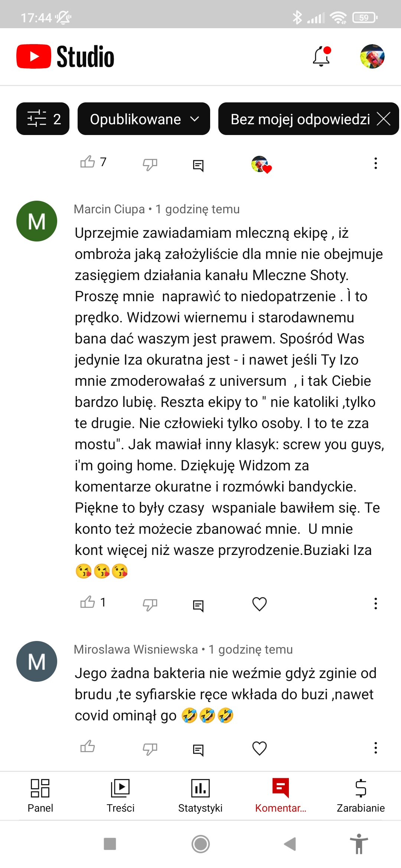The width and height of the screenshot is (401, 868).
Task: Dislike Miroslawa Wisniewska's comment
Action: (150, 748)
